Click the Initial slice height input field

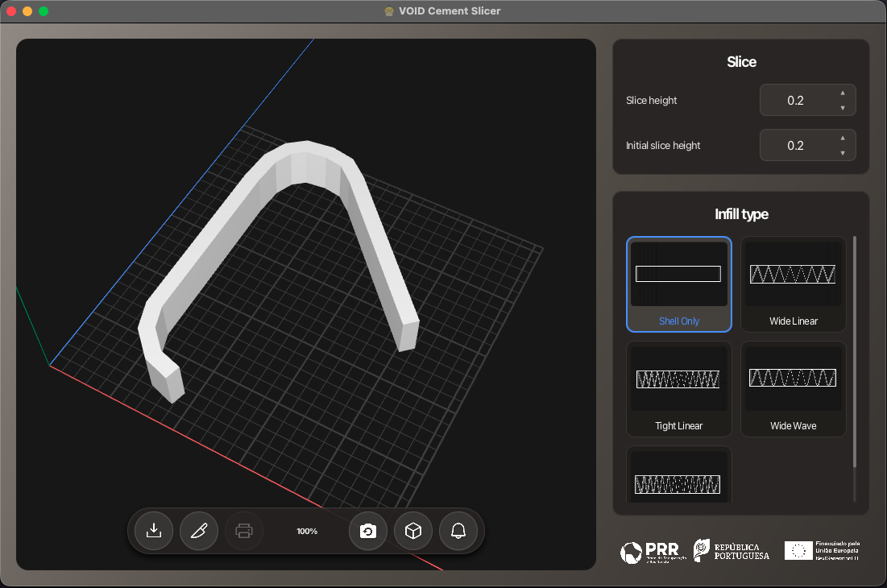point(808,145)
